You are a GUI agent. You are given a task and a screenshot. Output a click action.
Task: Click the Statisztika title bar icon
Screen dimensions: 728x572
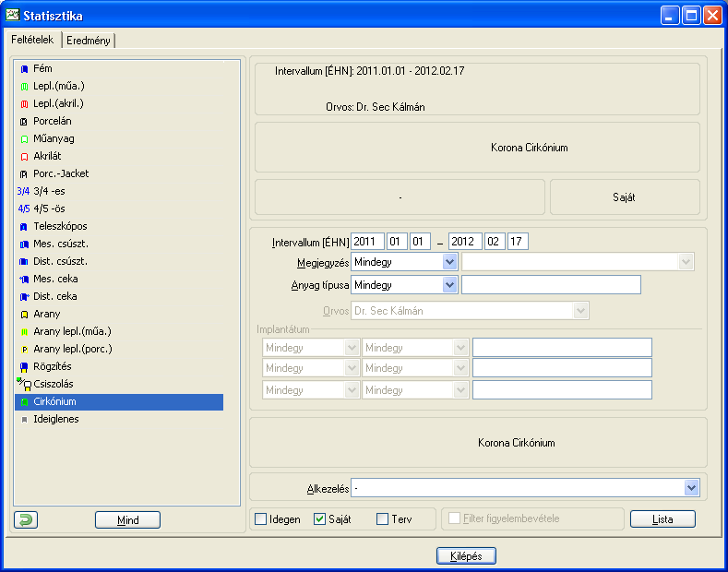click(13, 15)
